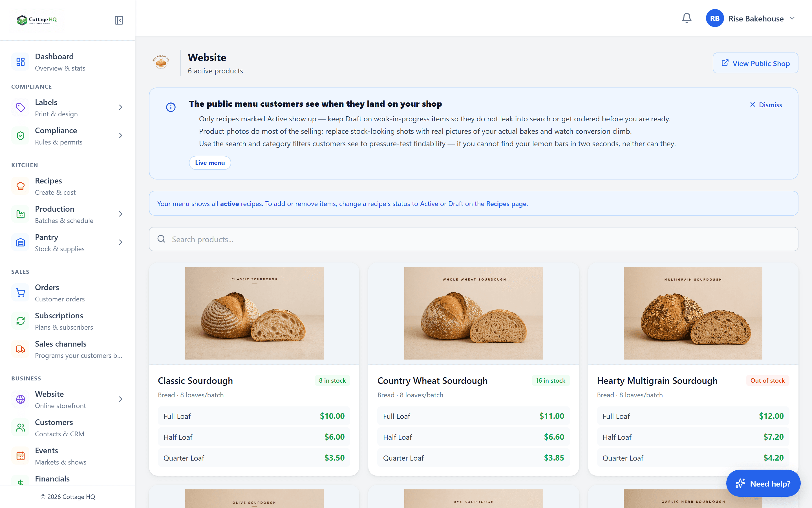Open the Rise Bakehouse account dropdown arrow
The image size is (812, 508).
792,18
